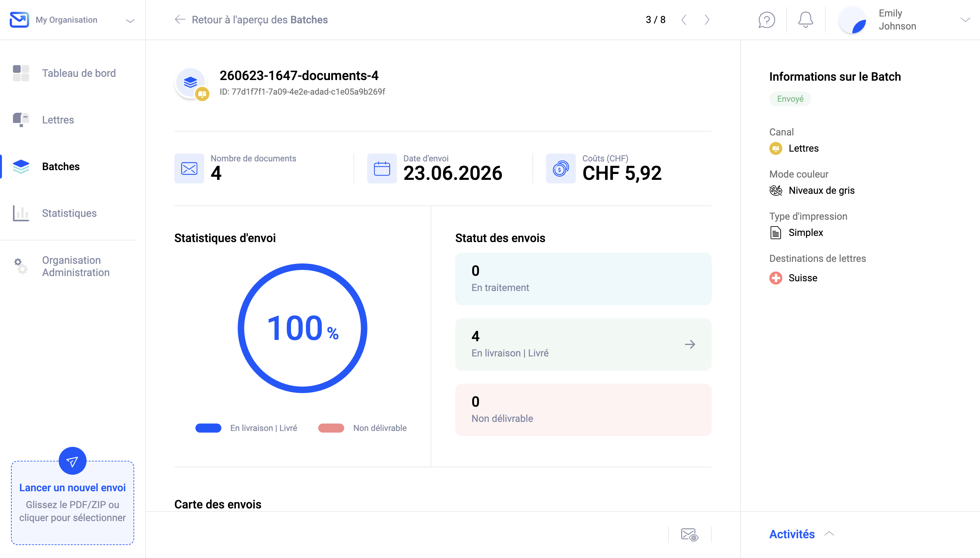The image size is (980, 558).
Task: Click the Simplex print type icon
Action: click(776, 233)
